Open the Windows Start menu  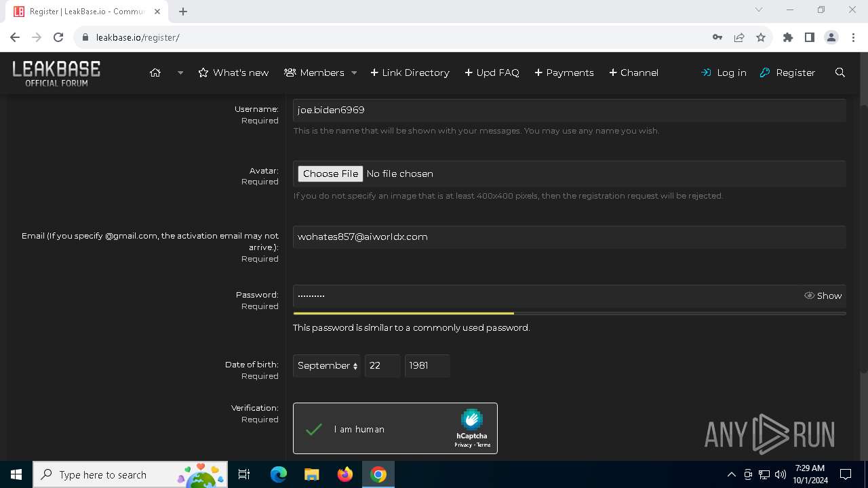(16, 474)
